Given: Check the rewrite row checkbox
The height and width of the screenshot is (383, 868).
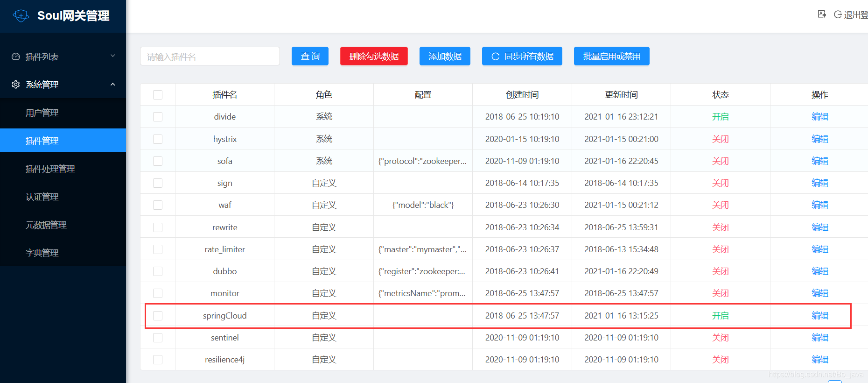Looking at the screenshot, I should pyautogui.click(x=158, y=227).
